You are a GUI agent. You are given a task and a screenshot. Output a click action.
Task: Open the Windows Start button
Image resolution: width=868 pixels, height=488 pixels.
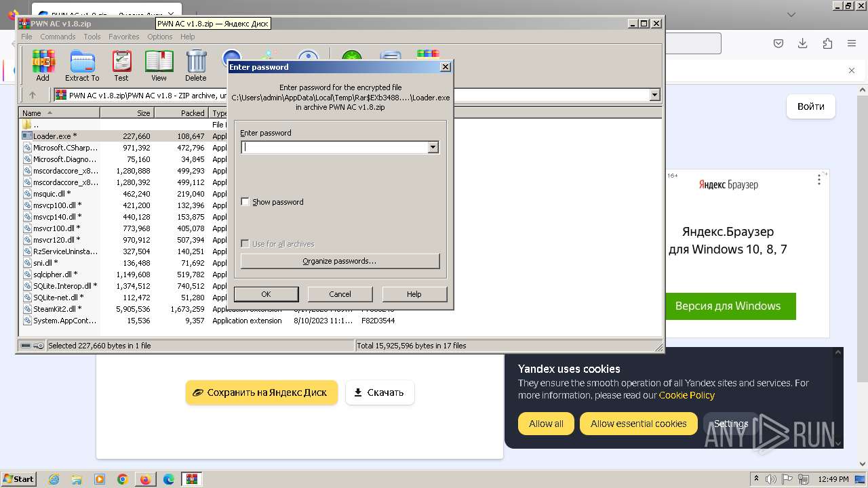(18, 479)
